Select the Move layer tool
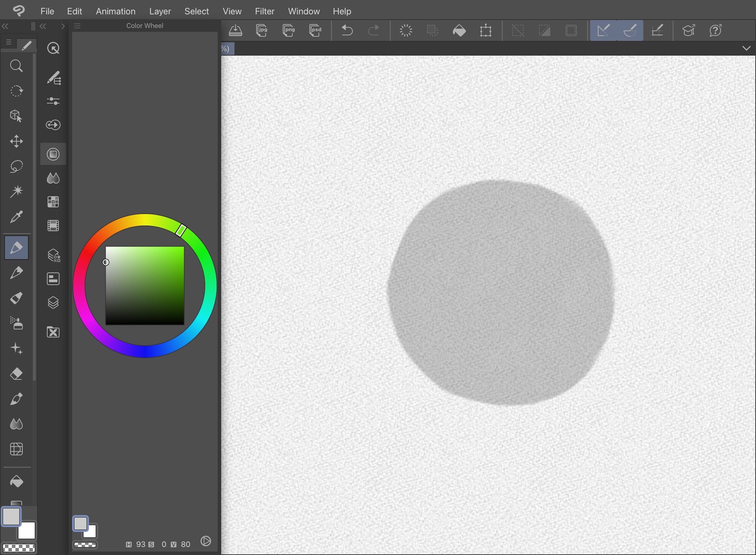This screenshot has height=555, width=756. point(16,141)
